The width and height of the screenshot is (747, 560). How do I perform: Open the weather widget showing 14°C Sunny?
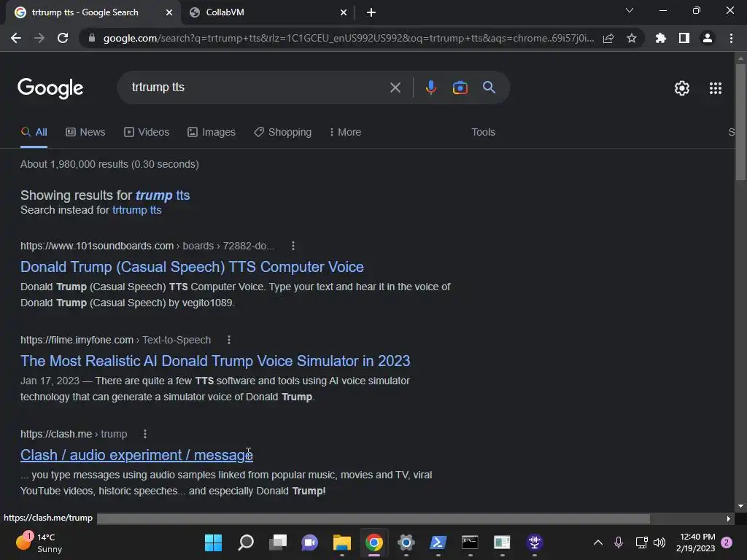pos(40,542)
